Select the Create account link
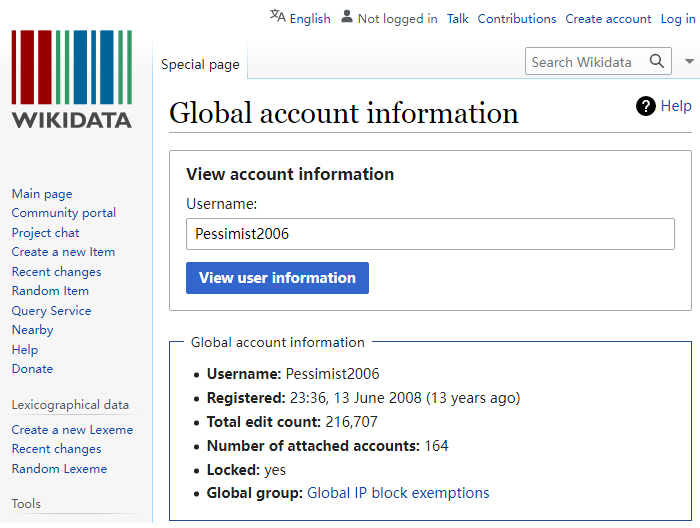This screenshot has width=700, height=528. tap(608, 19)
